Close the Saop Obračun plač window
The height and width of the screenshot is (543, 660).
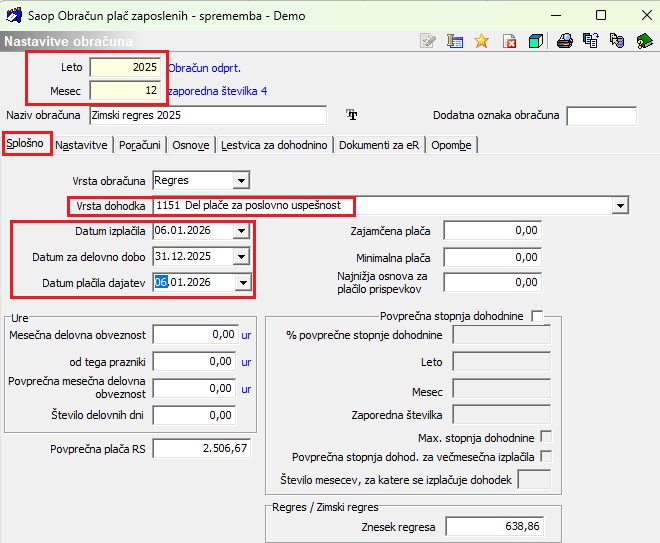(x=647, y=15)
